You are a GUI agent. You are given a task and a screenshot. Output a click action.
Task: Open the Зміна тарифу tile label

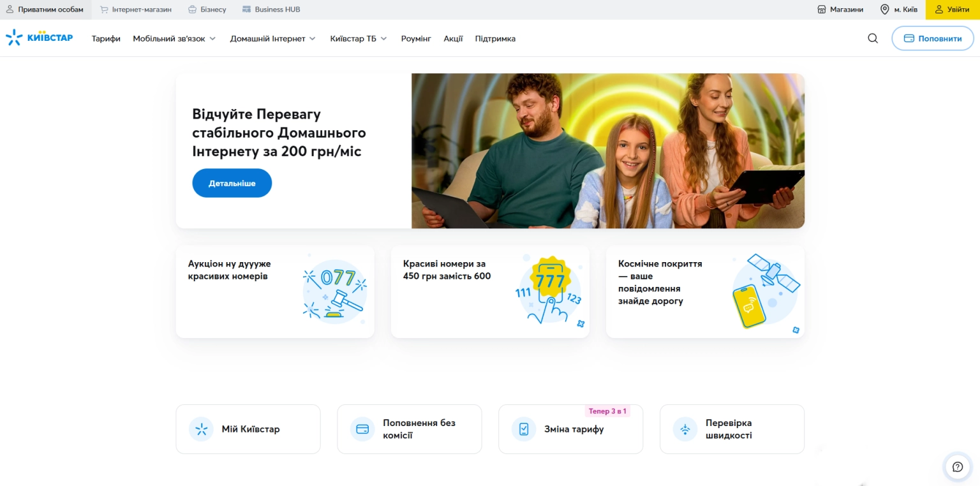574,429
